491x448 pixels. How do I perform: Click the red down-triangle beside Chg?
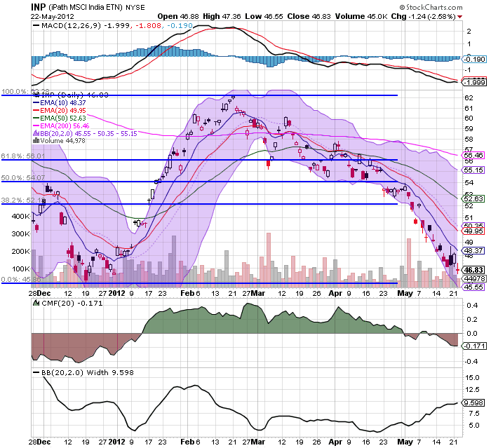tap(459, 17)
